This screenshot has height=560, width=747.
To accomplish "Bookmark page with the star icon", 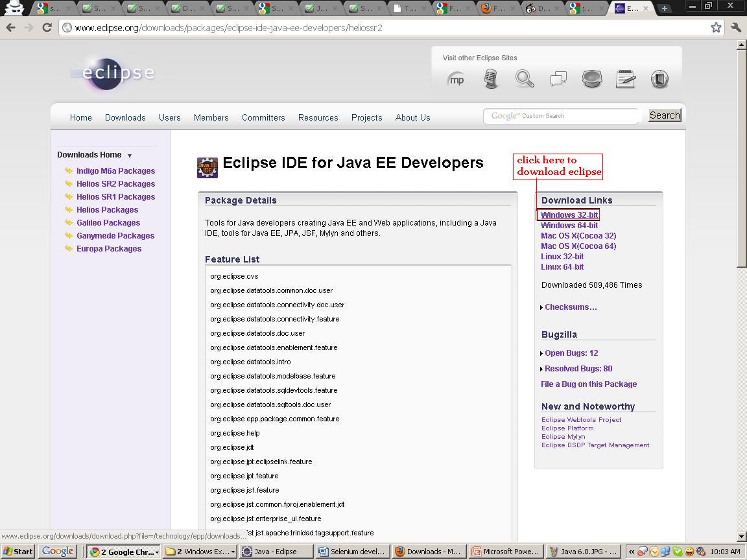I will click(x=716, y=28).
